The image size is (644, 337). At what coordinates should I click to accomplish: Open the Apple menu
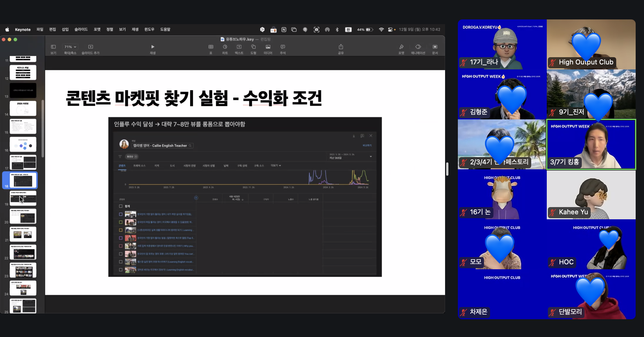tap(7, 29)
